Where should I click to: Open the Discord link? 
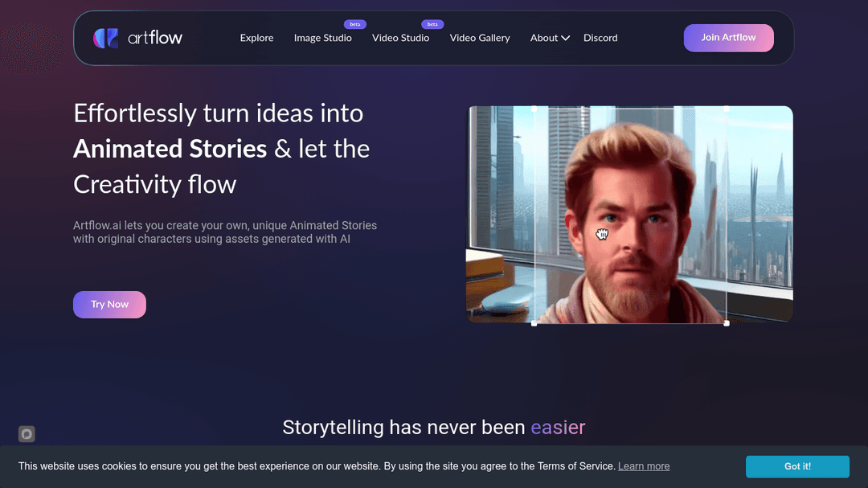[600, 38]
